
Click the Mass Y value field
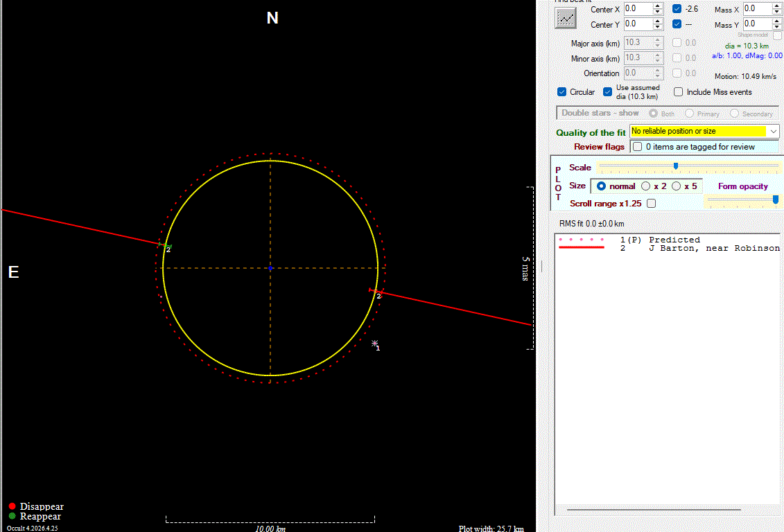(757, 24)
